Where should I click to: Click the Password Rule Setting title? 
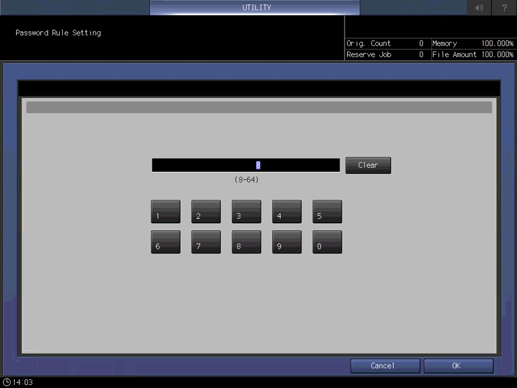(58, 33)
